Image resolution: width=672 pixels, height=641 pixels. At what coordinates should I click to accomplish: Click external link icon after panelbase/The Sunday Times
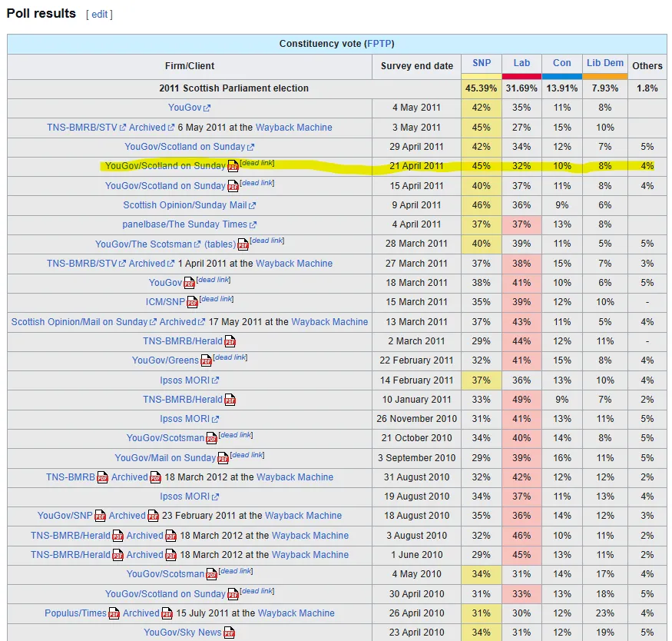coord(253,224)
